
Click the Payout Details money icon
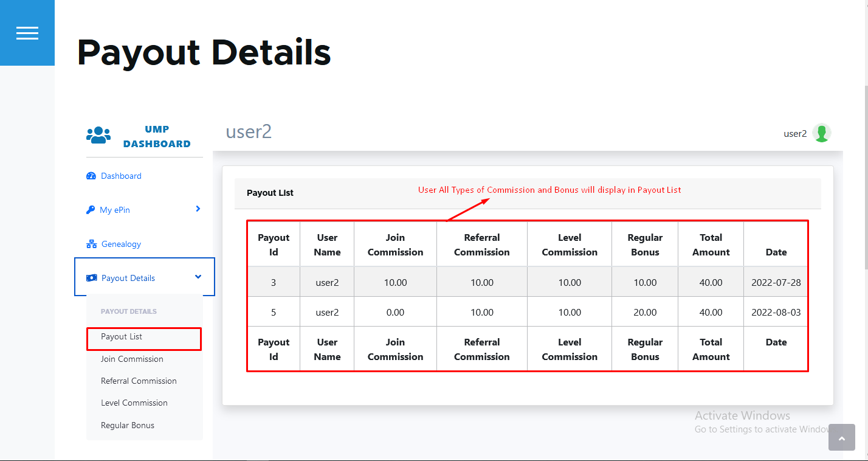(x=92, y=278)
